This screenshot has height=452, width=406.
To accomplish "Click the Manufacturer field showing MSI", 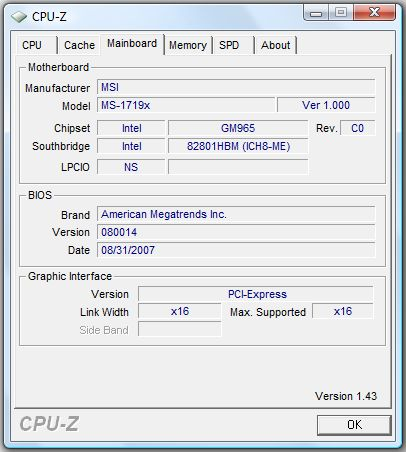I will [236, 87].
